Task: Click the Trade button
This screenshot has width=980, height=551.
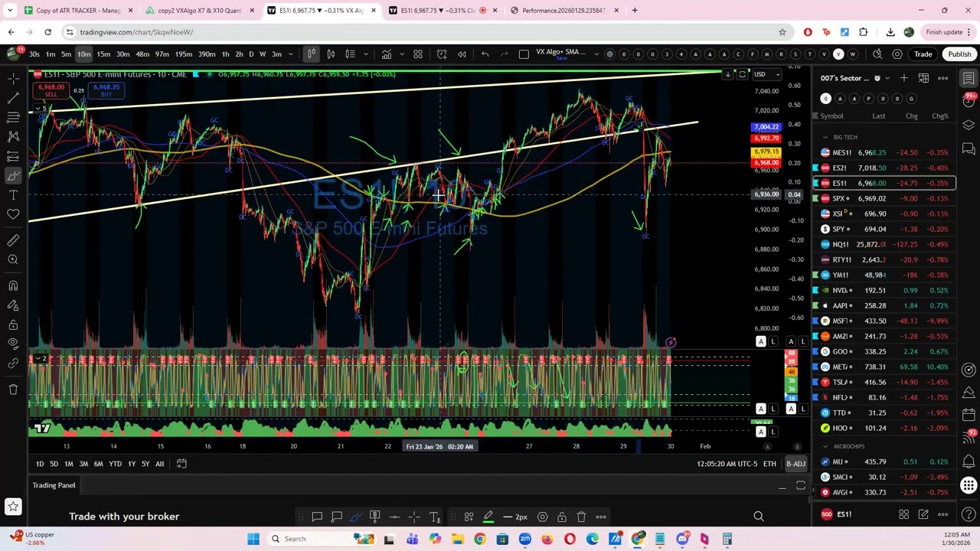Action: (x=923, y=54)
